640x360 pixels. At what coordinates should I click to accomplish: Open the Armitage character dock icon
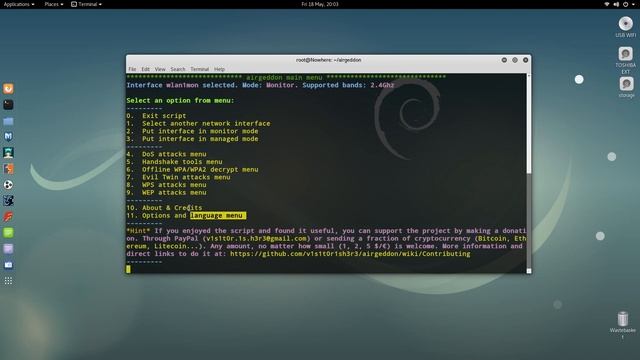(8, 153)
